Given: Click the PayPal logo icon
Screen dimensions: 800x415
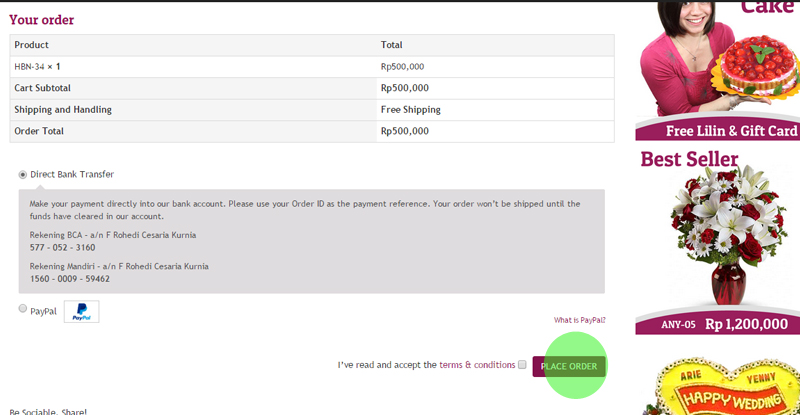Looking at the screenshot, I should pos(81,312).
